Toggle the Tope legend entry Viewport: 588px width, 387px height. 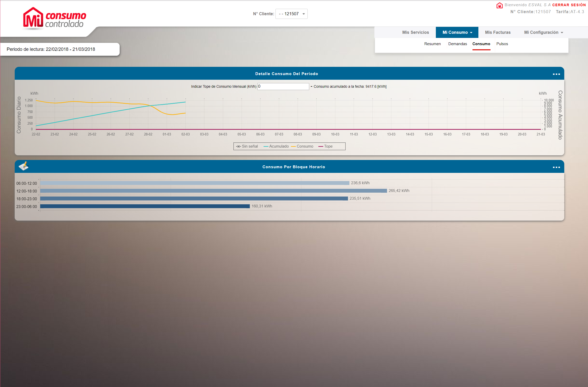point(326,146)
